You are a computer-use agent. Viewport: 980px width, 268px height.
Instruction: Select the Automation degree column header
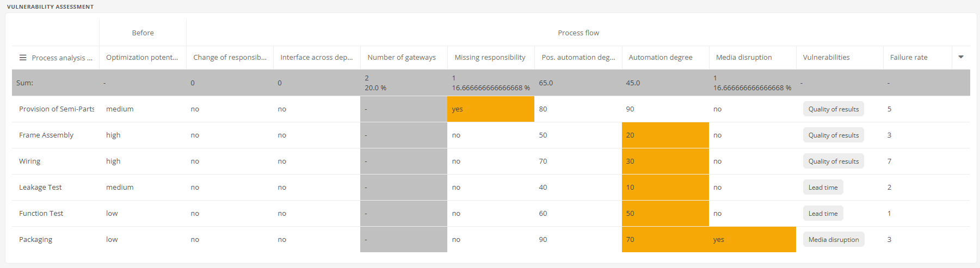tap(661, 57)
